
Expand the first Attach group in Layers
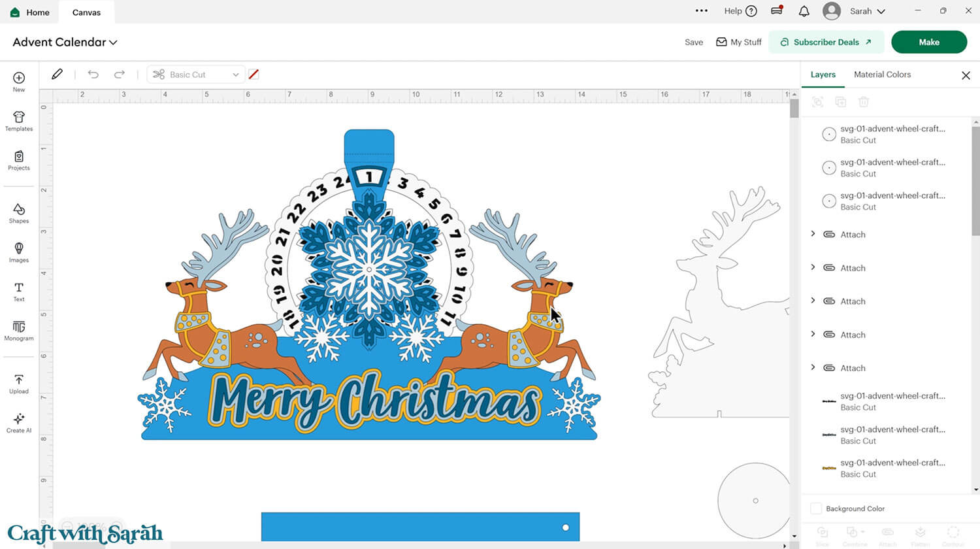click(813, 234)
